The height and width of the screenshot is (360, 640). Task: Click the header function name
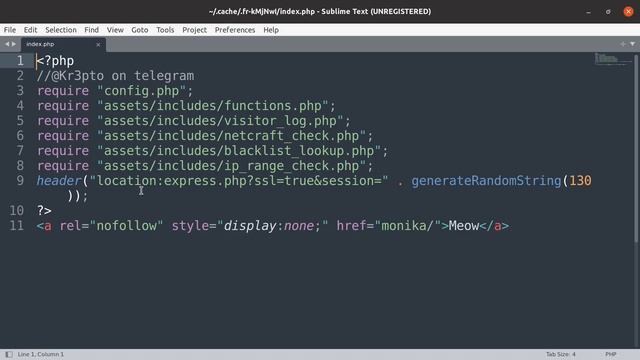click(x=59, y=181)
